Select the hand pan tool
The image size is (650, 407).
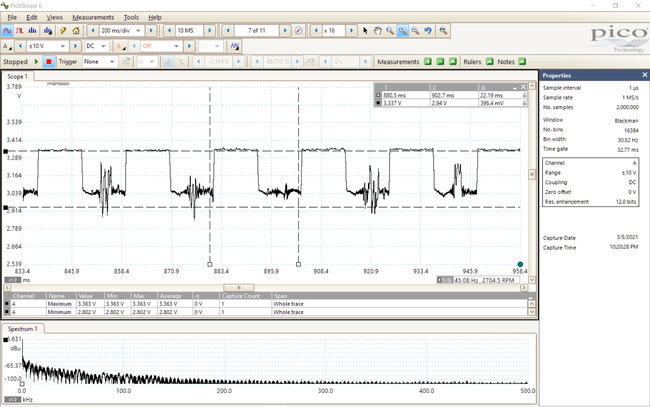[x=376, y=31]
